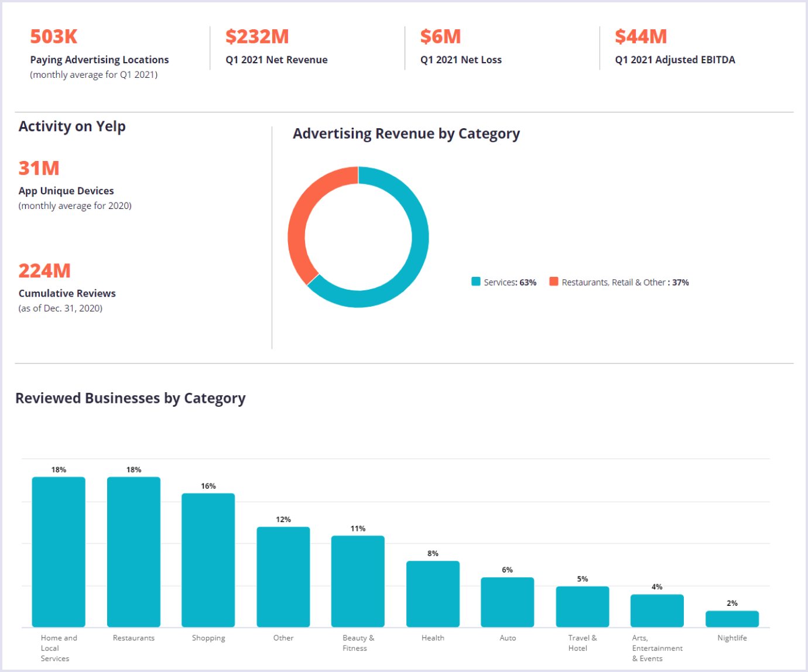Click the 'Nightlife' axis label
Image resolution: width=808 pixels, height=672 pixels.
coord(732,638)
